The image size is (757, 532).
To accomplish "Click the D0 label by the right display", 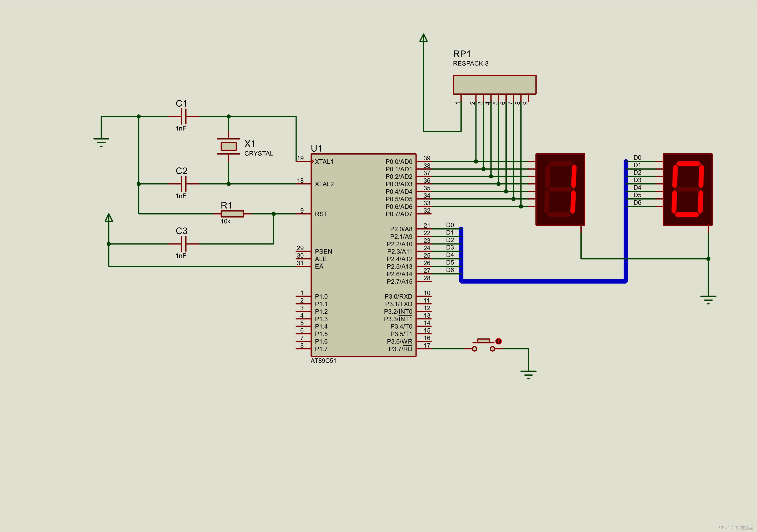I will [x=637, y=158].
